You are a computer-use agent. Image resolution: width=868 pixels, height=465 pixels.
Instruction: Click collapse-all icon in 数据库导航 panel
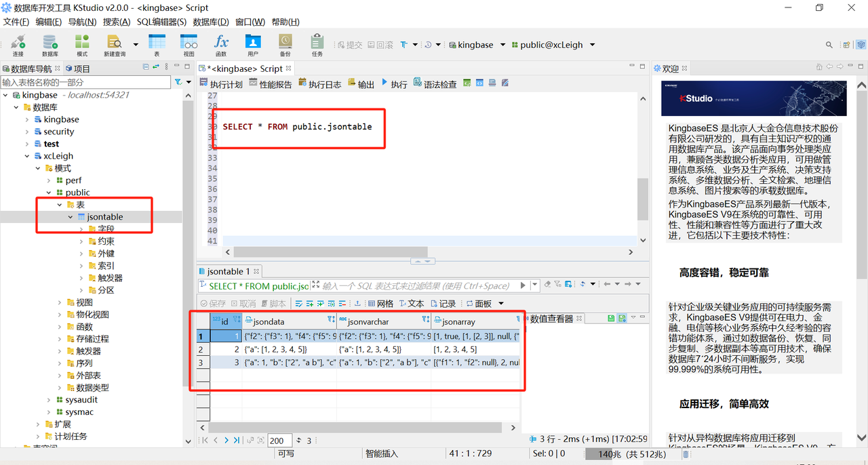point(146,66)
